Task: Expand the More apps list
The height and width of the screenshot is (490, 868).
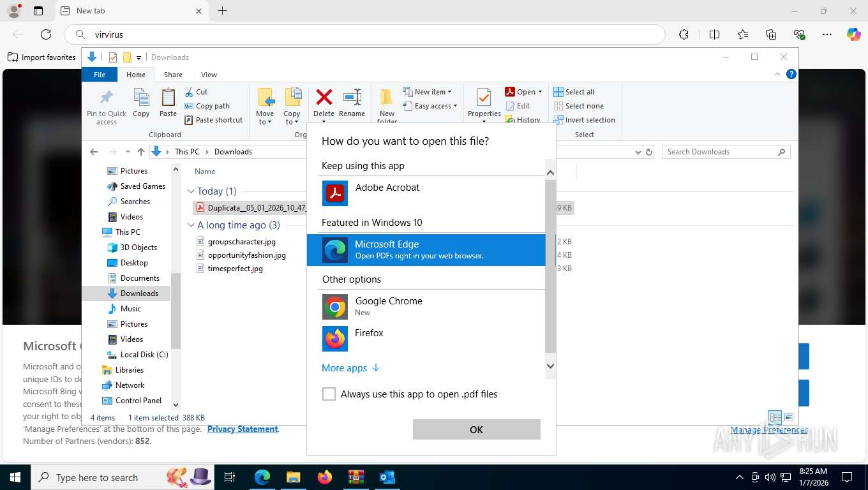Action: pyautogui.click(x=351, y=368)
